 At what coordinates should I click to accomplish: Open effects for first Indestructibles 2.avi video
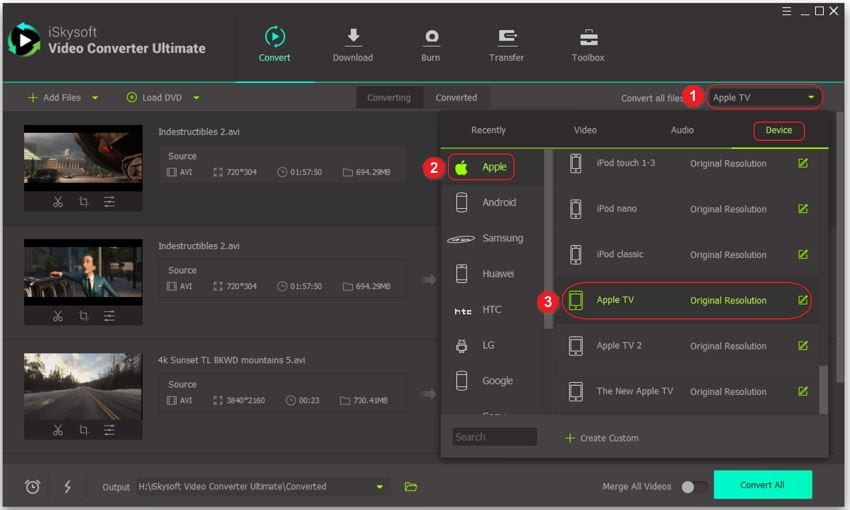click(x=109, y=202)
